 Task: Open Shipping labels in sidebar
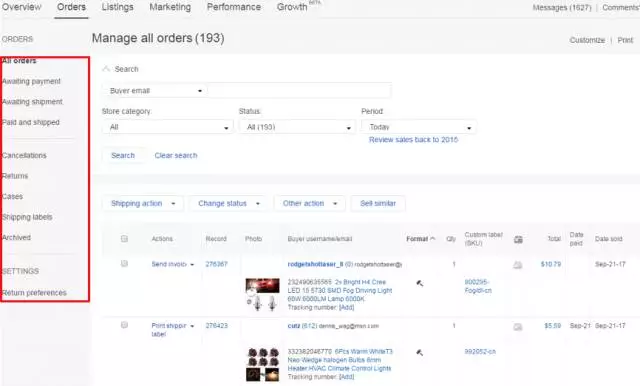[x=27, y=217]
